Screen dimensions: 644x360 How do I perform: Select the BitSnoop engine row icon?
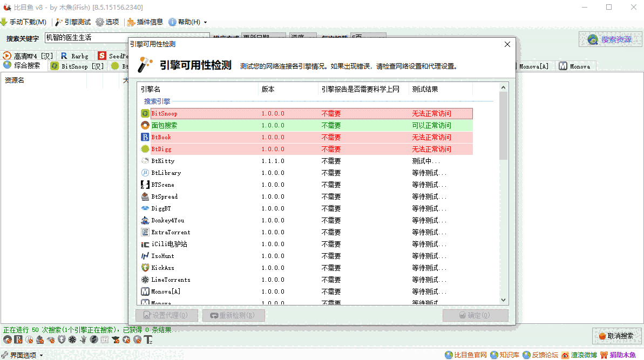tap(145, 114)
